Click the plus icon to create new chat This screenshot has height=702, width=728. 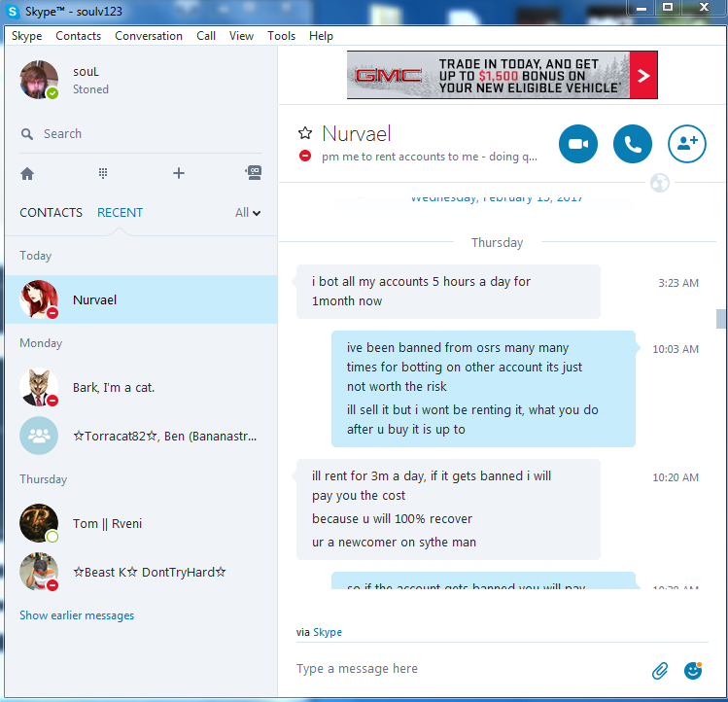[x=179, y=173]
